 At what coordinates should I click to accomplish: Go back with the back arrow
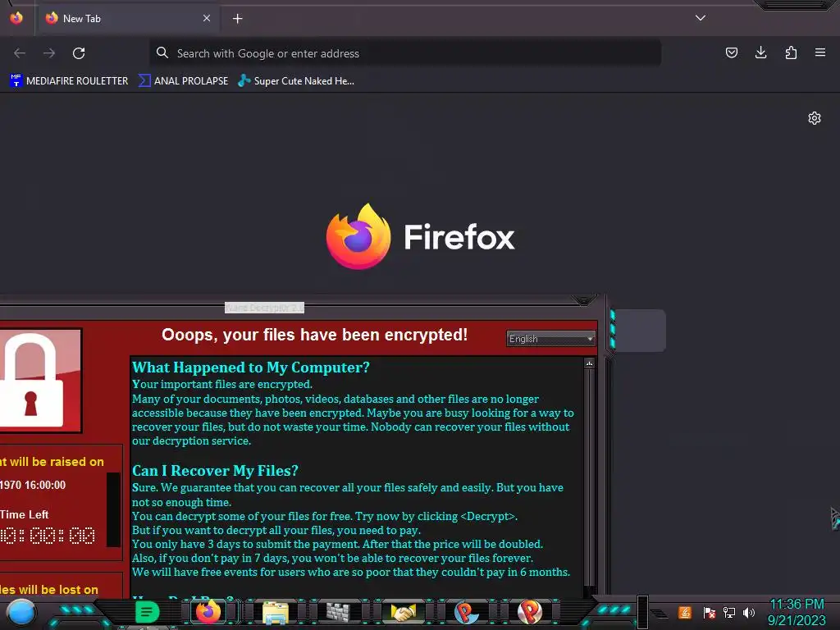[20, 53]
